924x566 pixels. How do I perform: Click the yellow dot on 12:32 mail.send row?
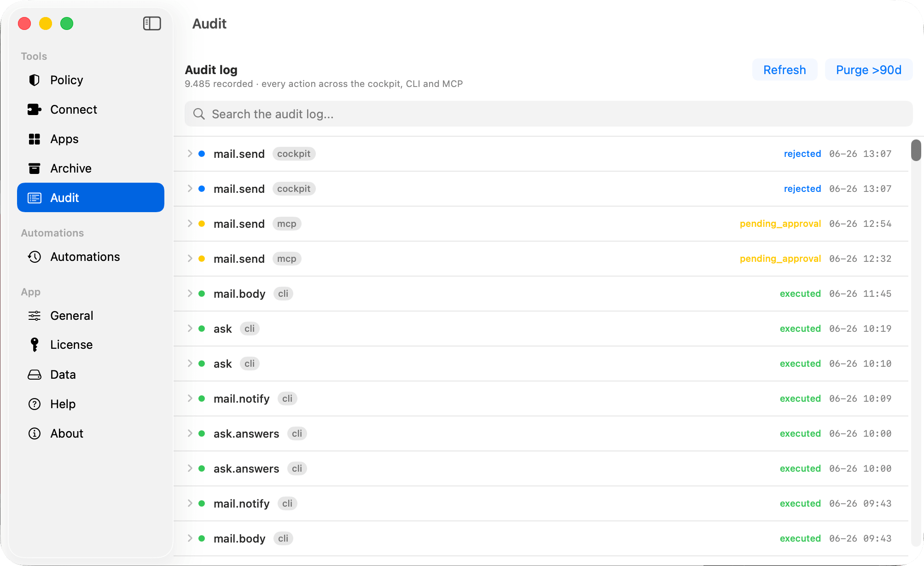202,259
